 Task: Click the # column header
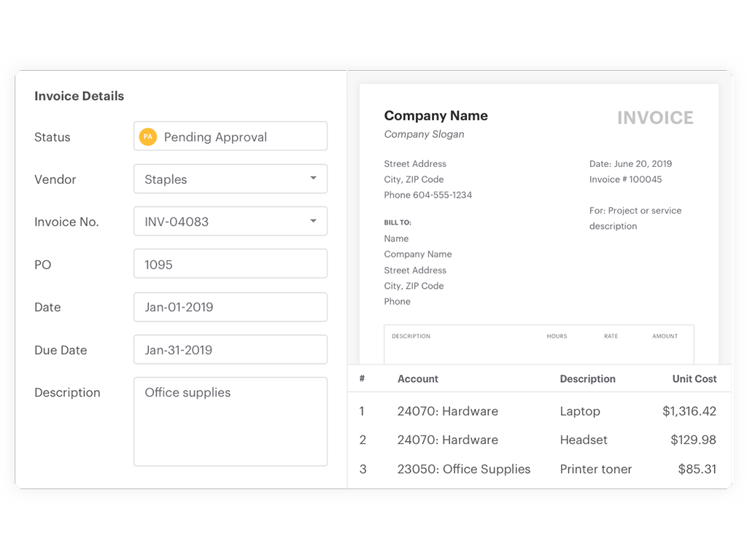click(x=362, y=379)
